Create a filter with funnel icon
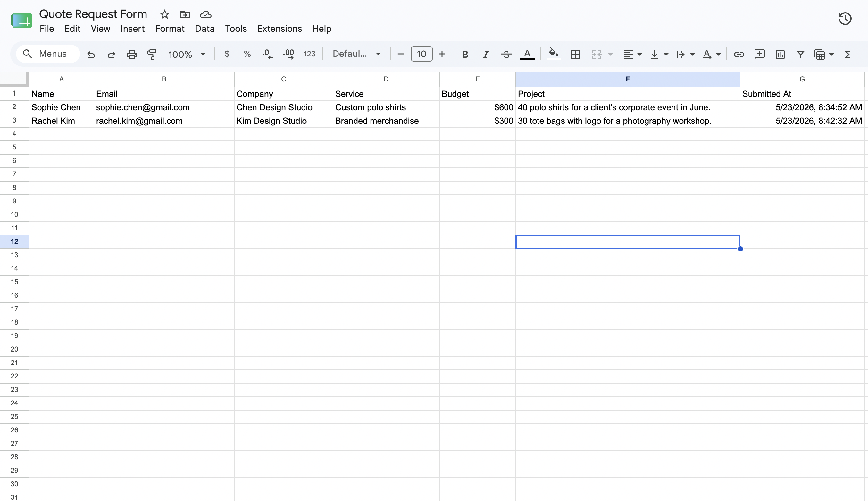This screenshot has width=868, height=501. [x=800, y=55]
